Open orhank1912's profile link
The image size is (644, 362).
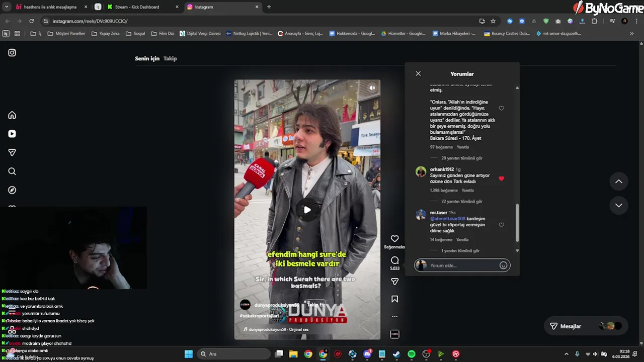pos(442,169)
